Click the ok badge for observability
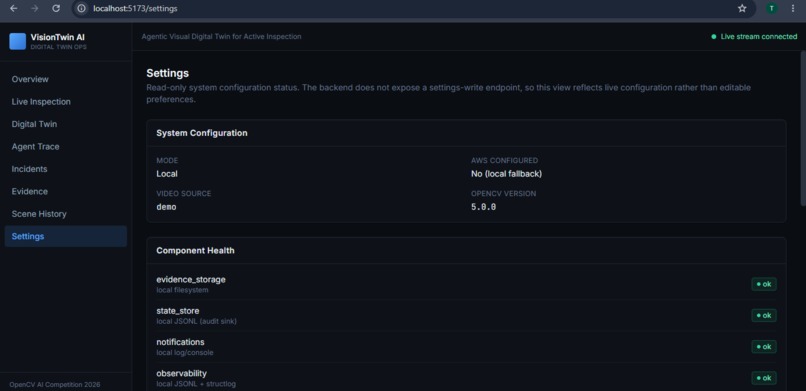Image resolution: width=806 pixels, height=391 pixels. 764,378
